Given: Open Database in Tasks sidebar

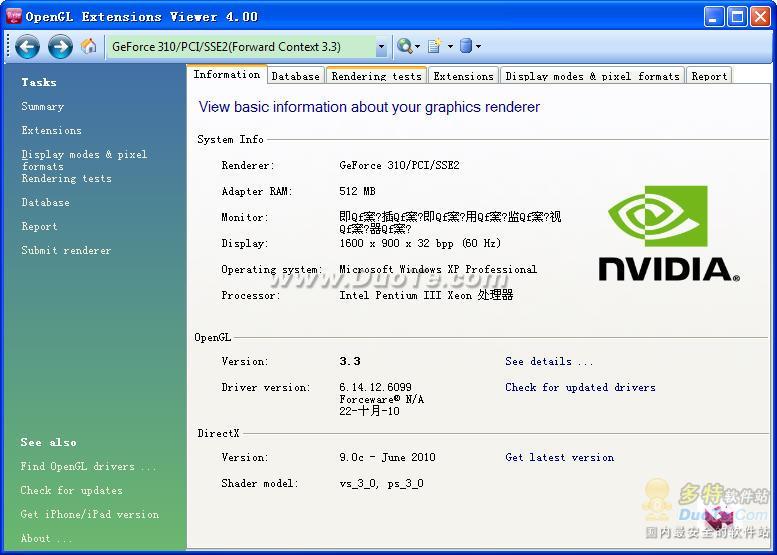Looking at the screenshot, I should 45,202.
